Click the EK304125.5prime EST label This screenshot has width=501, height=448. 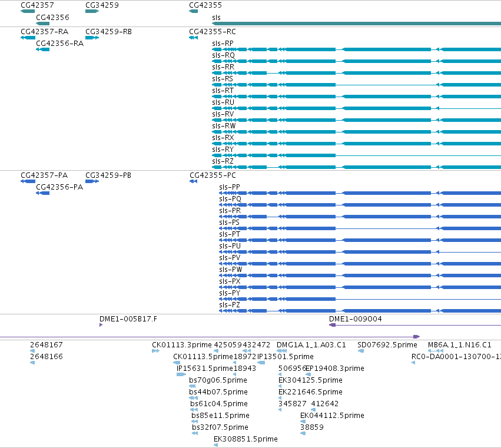pos(310,380)
